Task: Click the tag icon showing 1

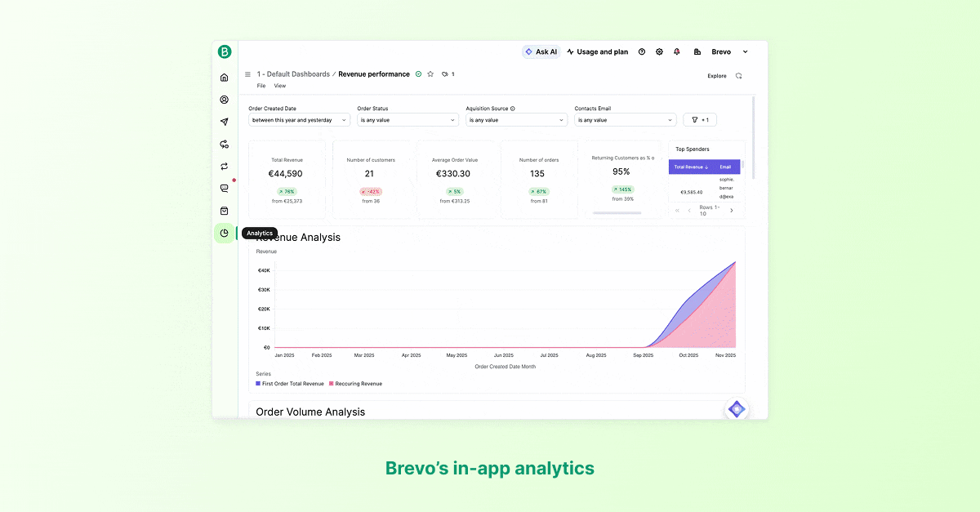Action: [448, 74]
